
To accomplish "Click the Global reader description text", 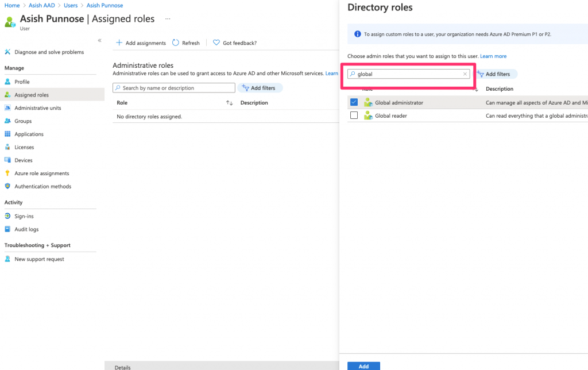I will [537, 116].
